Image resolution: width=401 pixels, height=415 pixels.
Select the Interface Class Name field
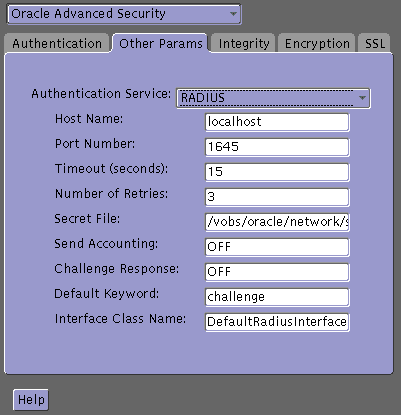pyautogui.click(x=277, y=322)
